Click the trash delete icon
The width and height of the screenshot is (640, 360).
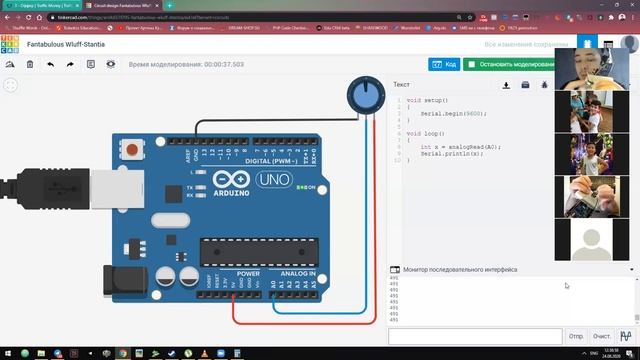pyautogui.click(x=30, y=64)
